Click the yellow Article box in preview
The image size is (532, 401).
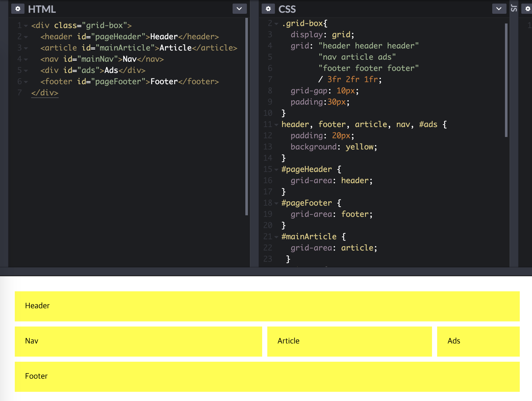coord(349,341)
